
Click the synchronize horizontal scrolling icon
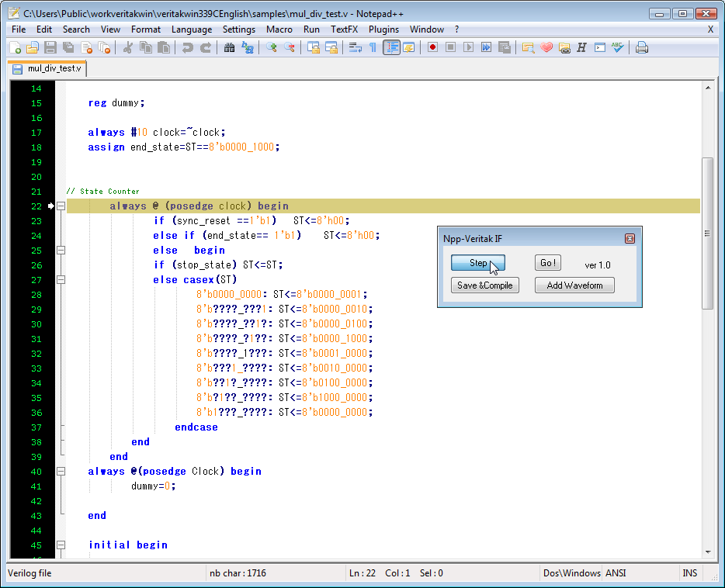click(x=331, y=47)
